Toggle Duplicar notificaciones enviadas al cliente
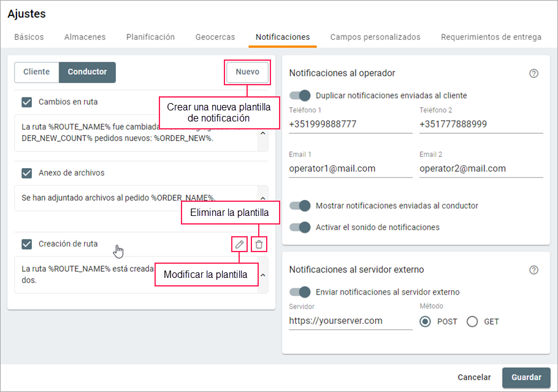558x392 pixels. pyautogui.click(x=300, y=96)
